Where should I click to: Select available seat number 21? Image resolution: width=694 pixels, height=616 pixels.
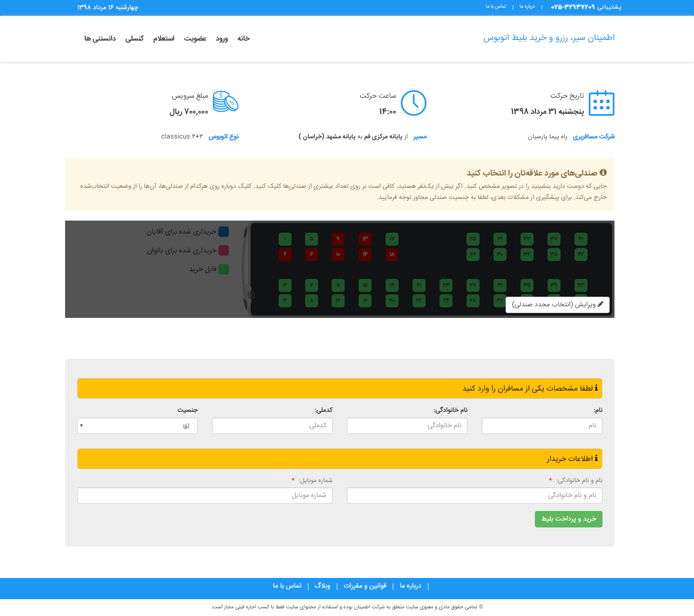coord(419,285)
